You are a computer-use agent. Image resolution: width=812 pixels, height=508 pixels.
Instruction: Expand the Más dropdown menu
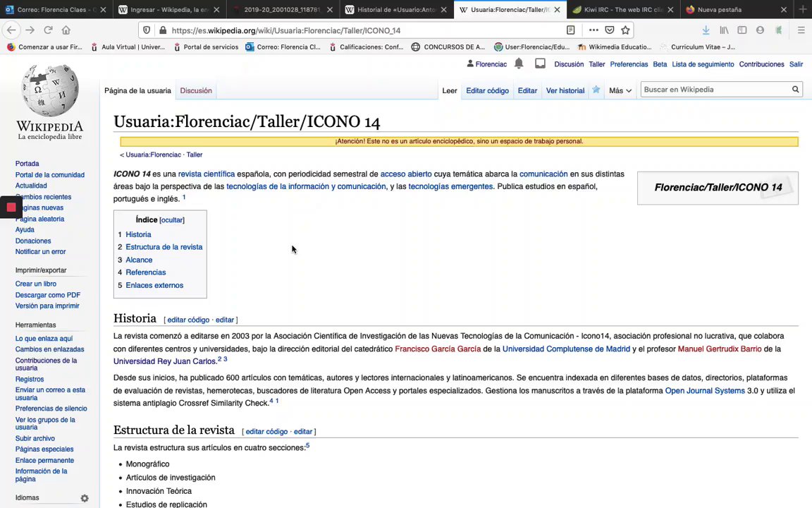(620, 90)
